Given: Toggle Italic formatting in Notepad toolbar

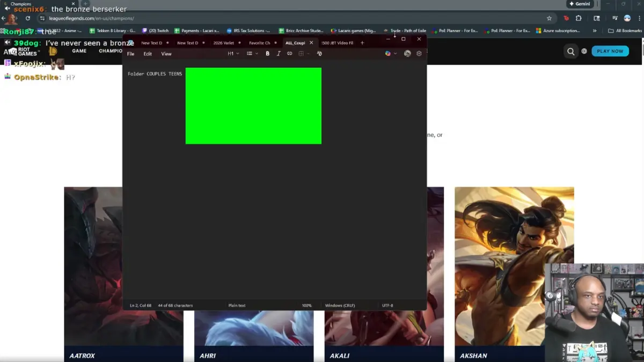Looking at the screenshot, I should (x=278, y=54).
